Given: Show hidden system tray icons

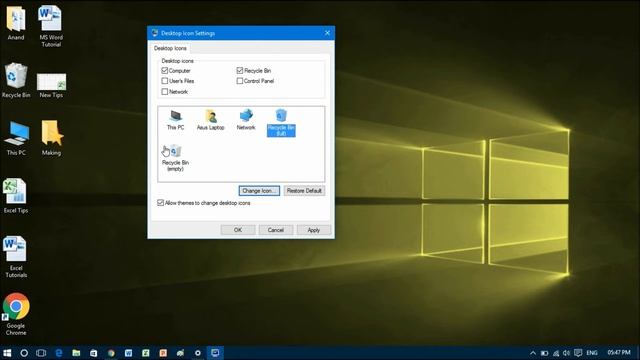Looking at the screenshot, I should pos(533,353).
